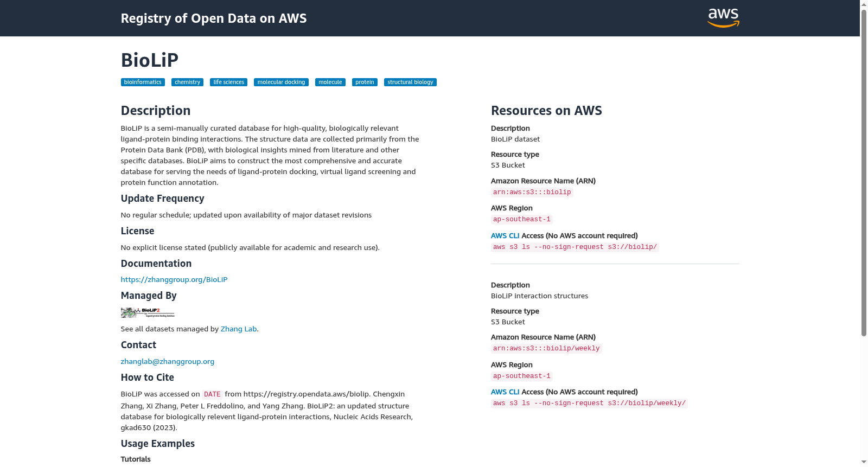Viewport: 868px width, 467px height.
Task: Email zhanglab@zhanggroup.org contact link
Action: pos(168,361)
